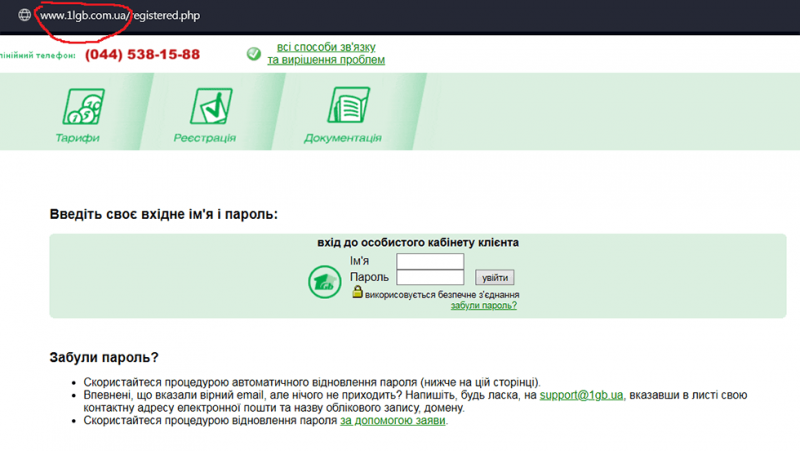Click green checkmark icon near contact link
Image resolution: width=800 pixels, height=451 pixels.
[x=254, y=54]
